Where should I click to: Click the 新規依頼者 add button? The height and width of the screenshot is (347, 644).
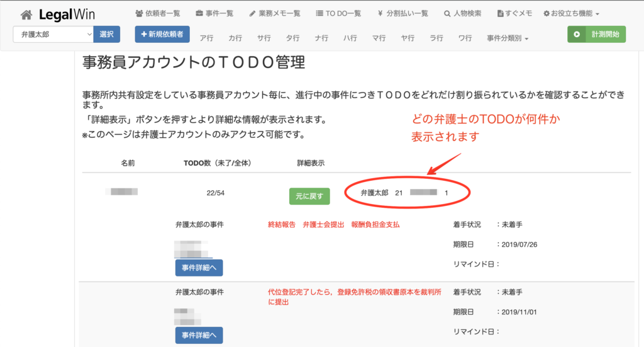tap(162, 34)
